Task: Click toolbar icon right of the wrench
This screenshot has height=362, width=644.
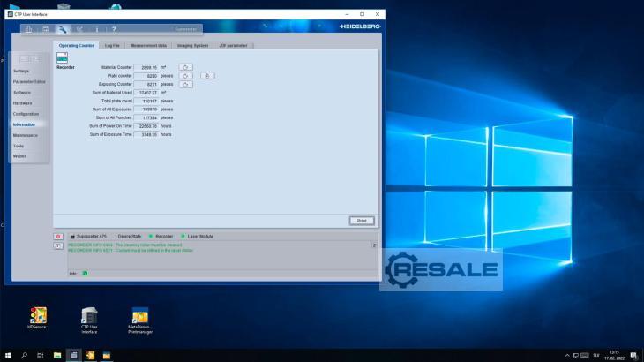Action: (79, 29)
